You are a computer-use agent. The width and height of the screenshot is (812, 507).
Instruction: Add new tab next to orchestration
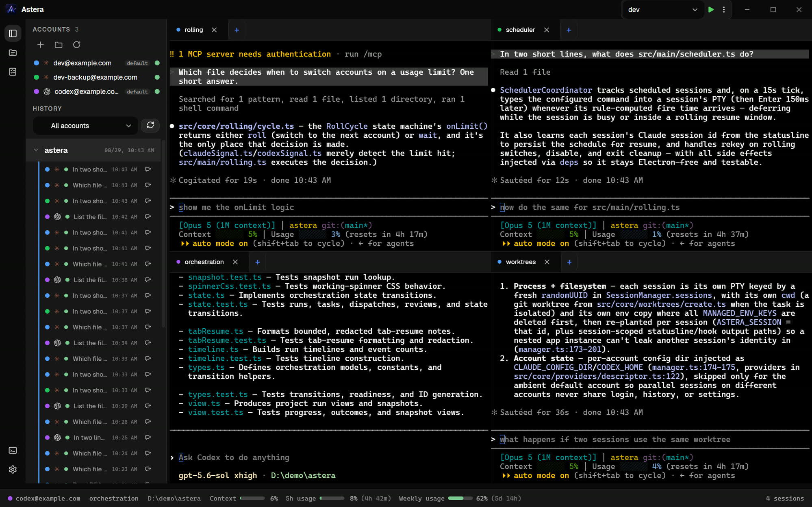(257, 262)
